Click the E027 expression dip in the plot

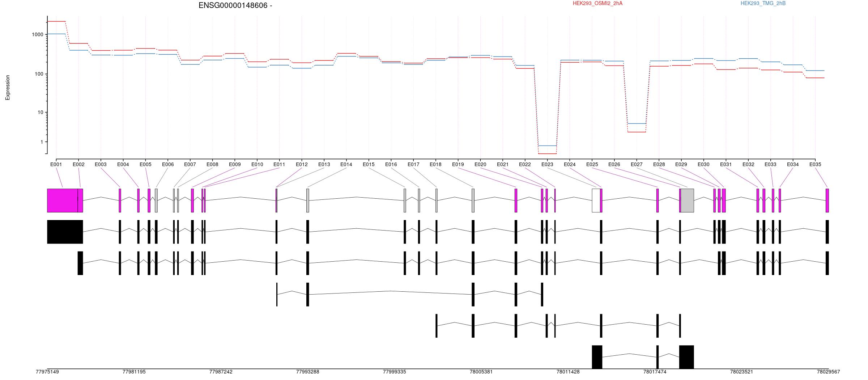(637, 128)
